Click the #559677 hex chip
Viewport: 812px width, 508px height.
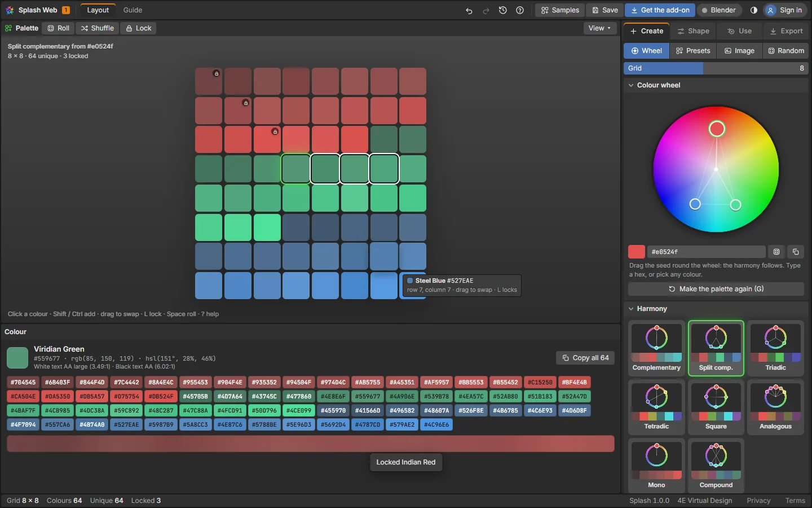[368, 396]
